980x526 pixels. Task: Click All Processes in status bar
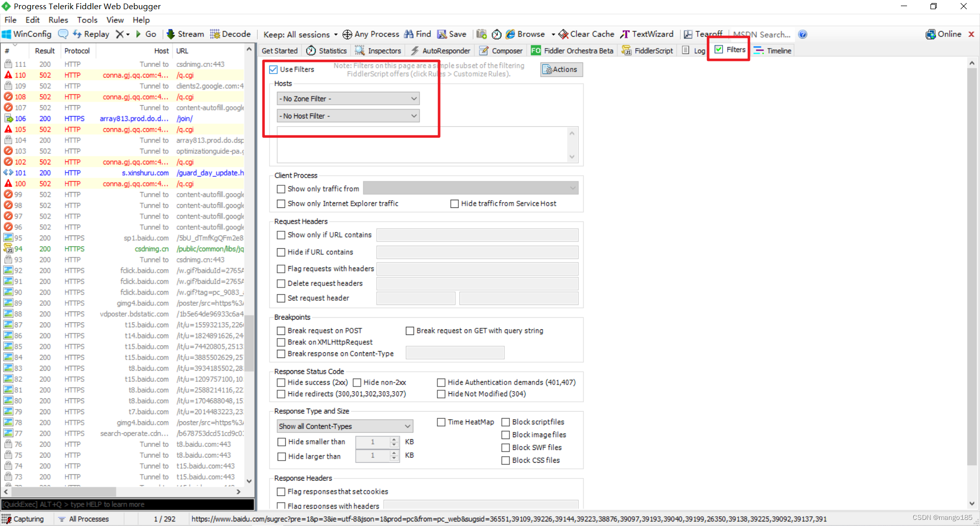coord(84,519)
